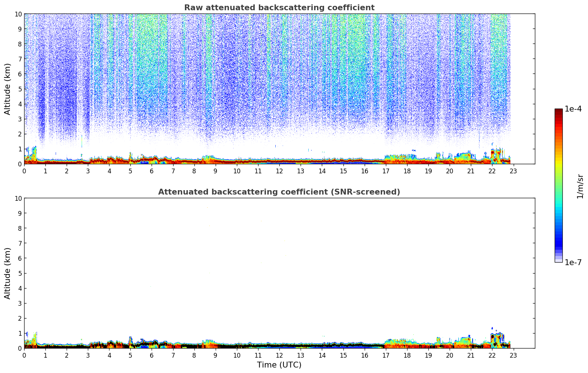Click the SNR-screened plot's altitude tick label "9"
The width and height of the screenshot is (588, 373).
[20, 213]
